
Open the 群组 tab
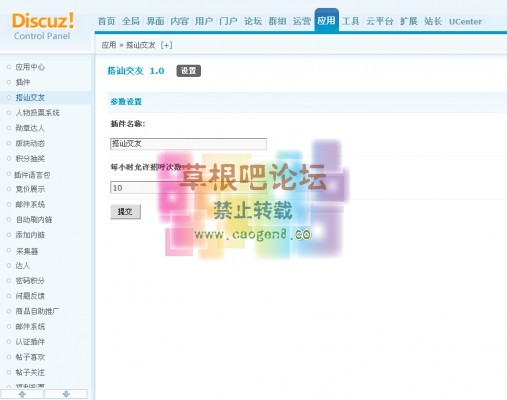(x=277, y=21)
